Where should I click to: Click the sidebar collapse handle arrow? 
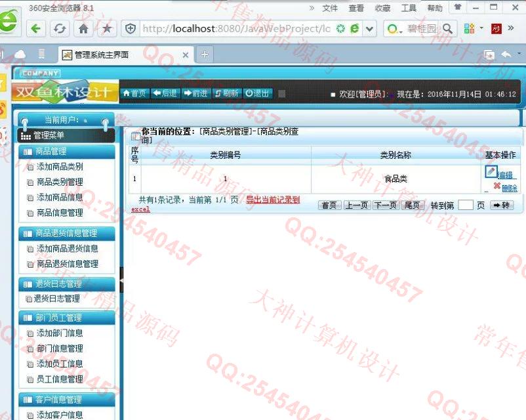(121, 280)
